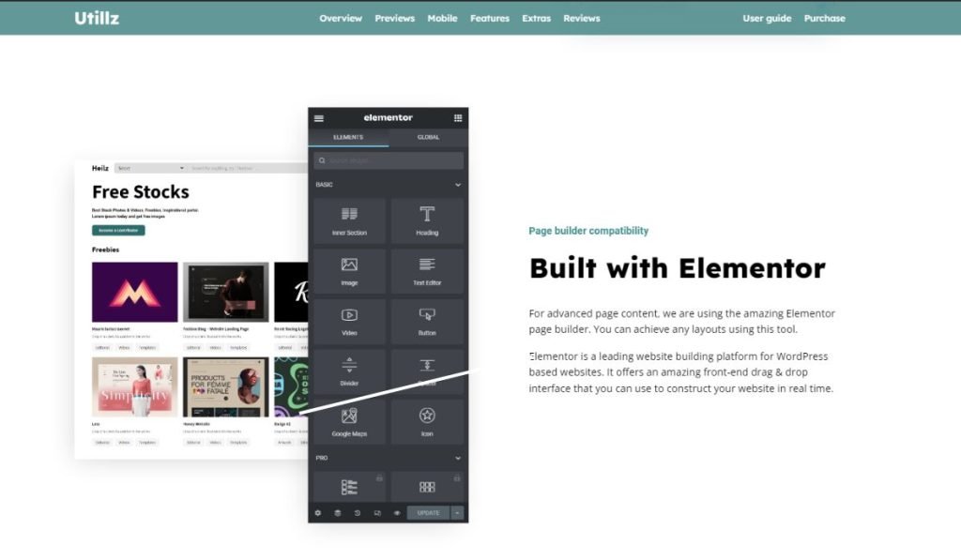Screen dimensions: 961x560
Task: Collapse the BASIC widgets section
Action: click(x=456, y=184)
